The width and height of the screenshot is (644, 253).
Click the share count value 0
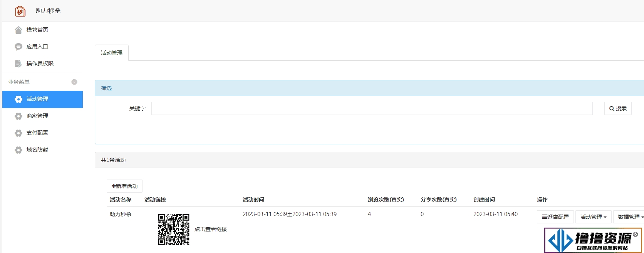point(422,214)
